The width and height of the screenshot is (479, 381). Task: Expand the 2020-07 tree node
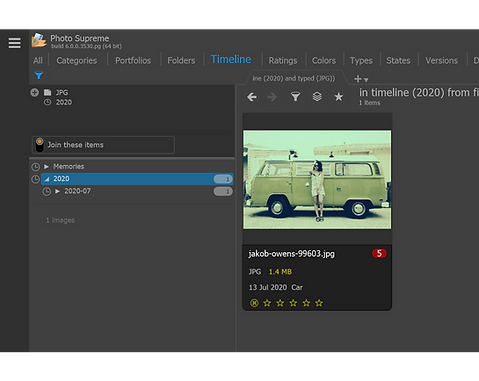(x=58, y=191)
